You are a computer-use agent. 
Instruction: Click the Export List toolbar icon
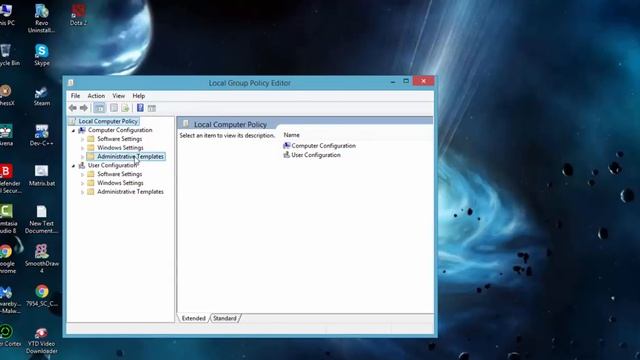pos(125,108)
